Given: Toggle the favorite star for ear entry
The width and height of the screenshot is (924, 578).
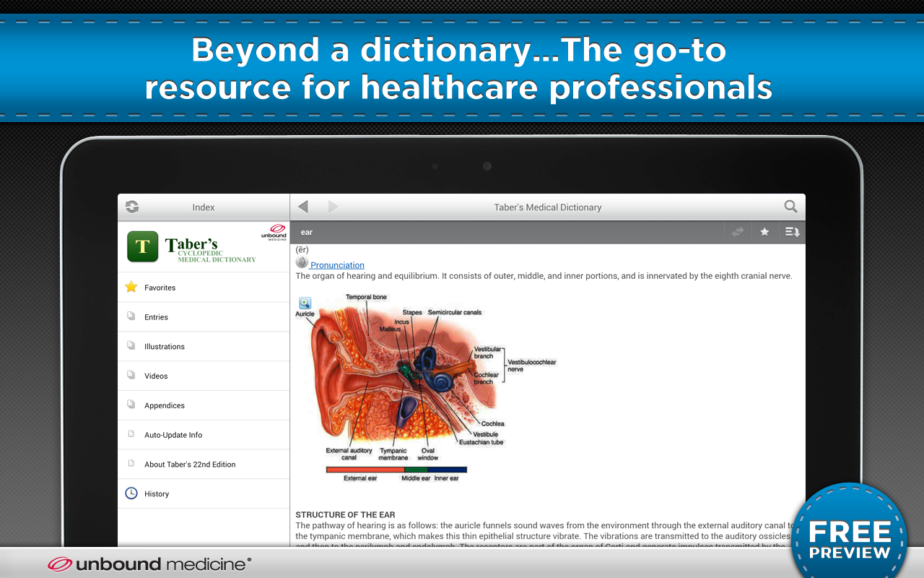Looking at the screenshot, I should pyautogui.click(x=764, y=232).
